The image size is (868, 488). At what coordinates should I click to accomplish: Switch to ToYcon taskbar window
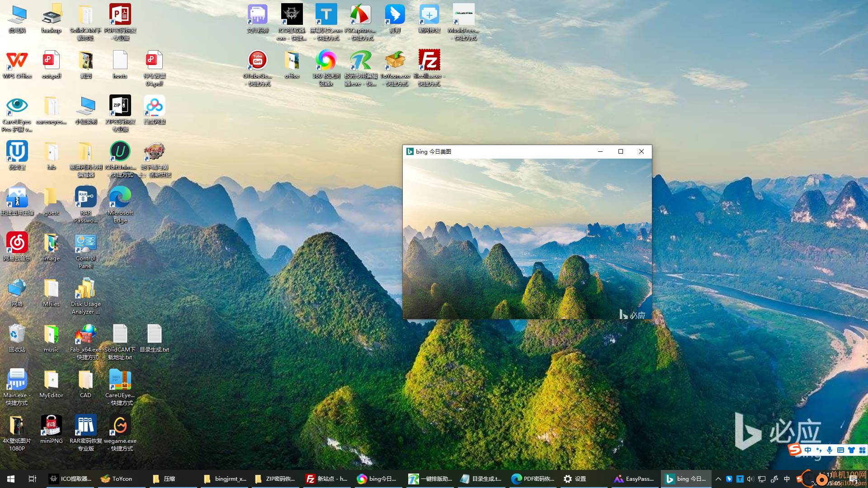(x=121, y=479)
